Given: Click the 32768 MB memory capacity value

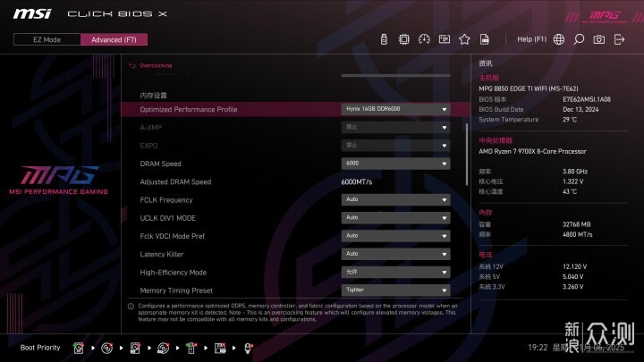Looking at the screenshot, I should click(x=576, y=224).
